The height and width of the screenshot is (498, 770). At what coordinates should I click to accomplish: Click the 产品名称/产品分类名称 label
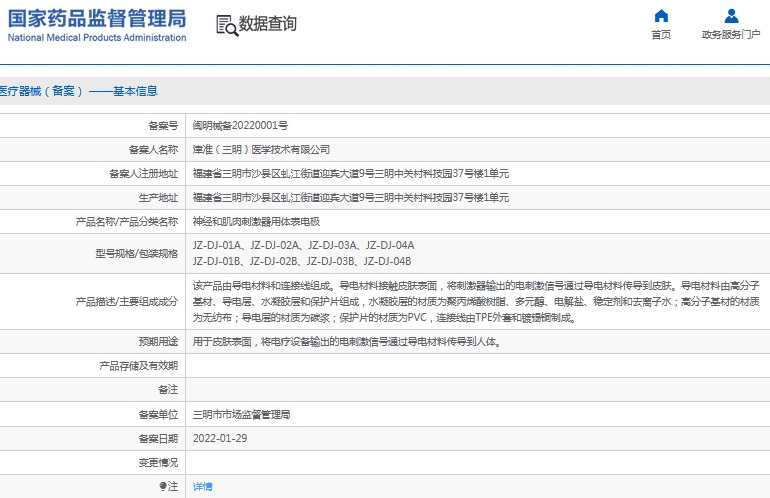127,222
